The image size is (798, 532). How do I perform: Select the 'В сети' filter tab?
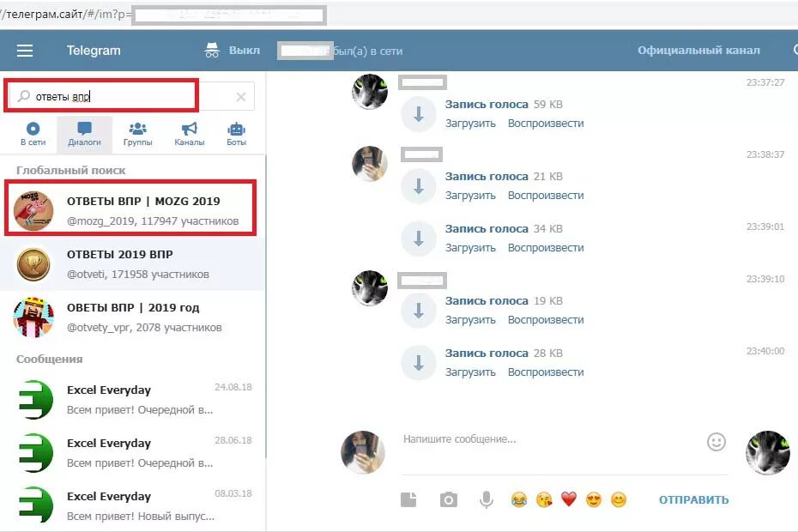tap(33, 134)
